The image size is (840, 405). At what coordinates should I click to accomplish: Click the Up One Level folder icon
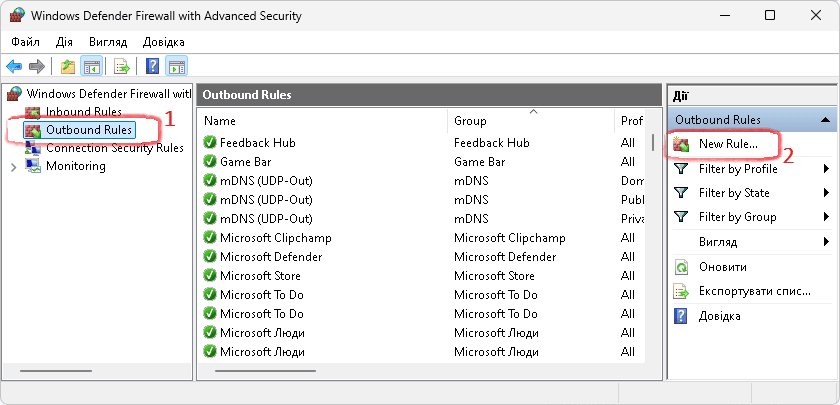[x=68, y=67]
